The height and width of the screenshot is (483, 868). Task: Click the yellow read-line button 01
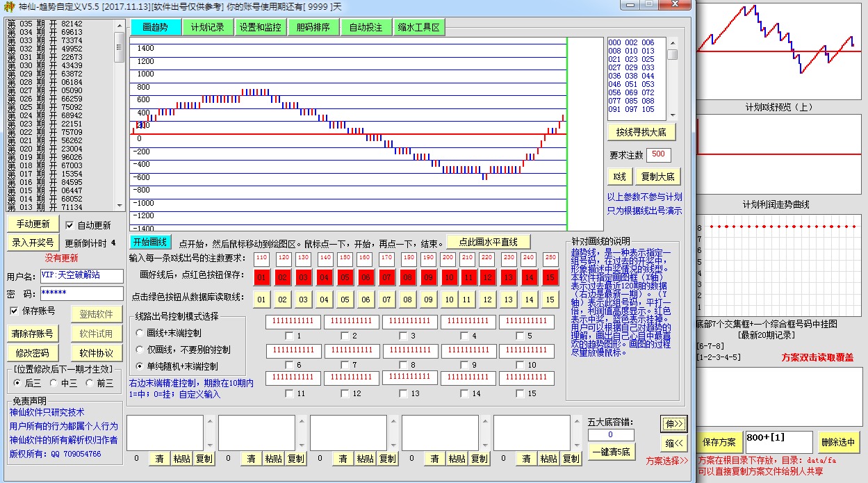pyautogui.click(x=261, y=300)
